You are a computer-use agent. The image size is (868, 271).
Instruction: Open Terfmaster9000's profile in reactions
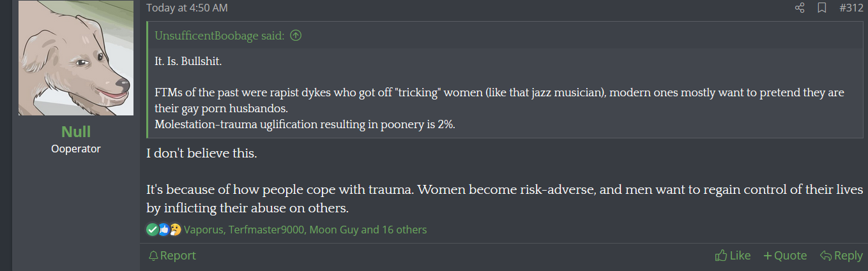pos(264,230)
